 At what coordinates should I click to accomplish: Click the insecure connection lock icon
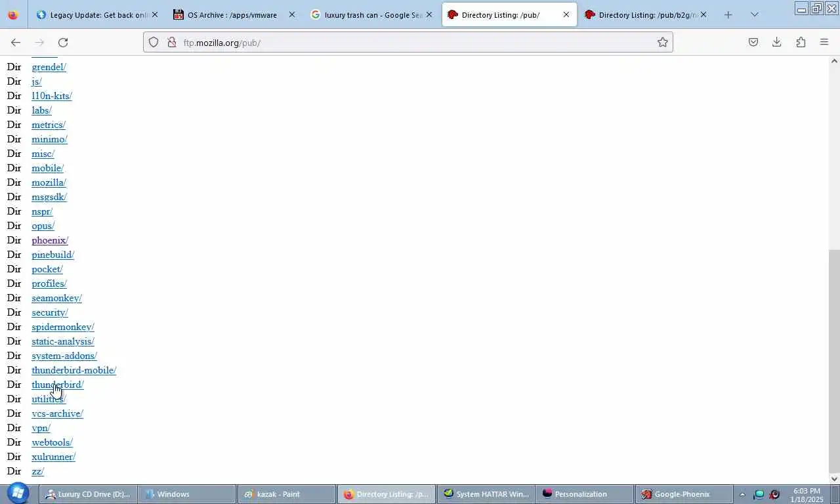pyautogui.click(x=172, y=42)
